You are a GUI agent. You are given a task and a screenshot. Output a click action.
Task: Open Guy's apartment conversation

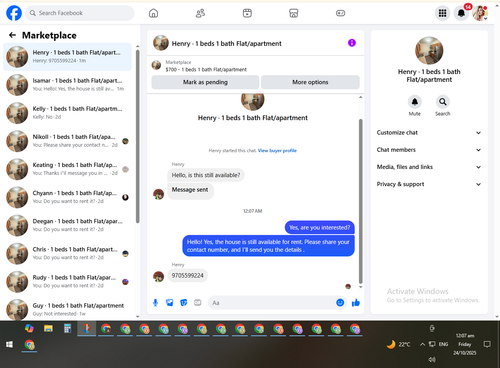coord(68,309)
